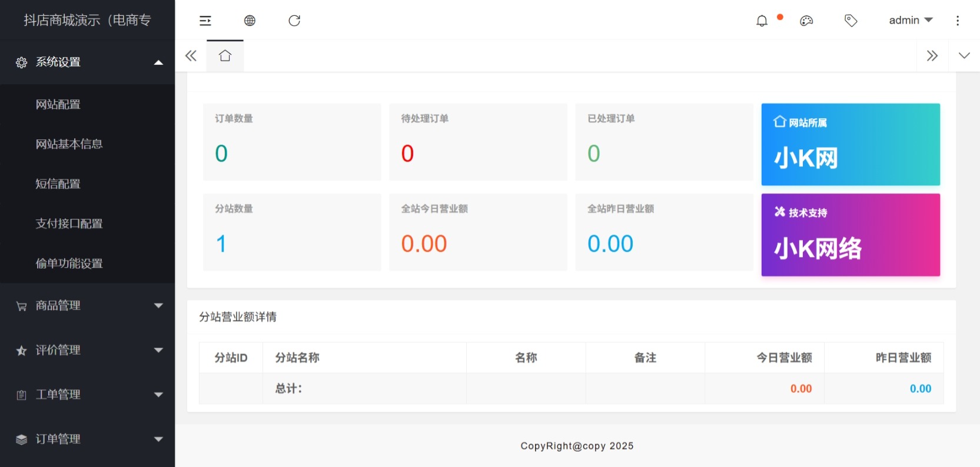The height and width of the screenshot is (467, 980).
Task: Open the website globe icon
Action: click(250, 21)
